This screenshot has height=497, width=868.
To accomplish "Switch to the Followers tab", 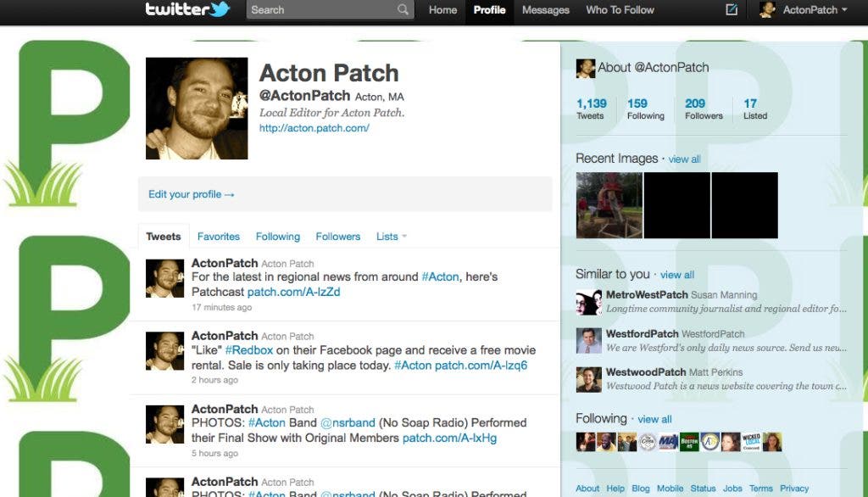I will [337, 237].
